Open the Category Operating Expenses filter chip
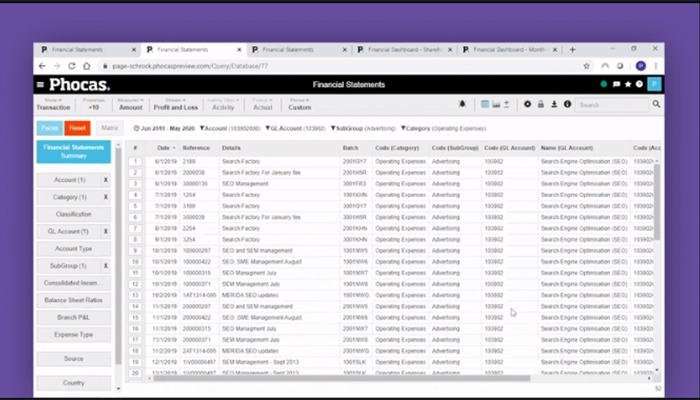The width and height of the screenshot is (700, 400). pos(444,129)
